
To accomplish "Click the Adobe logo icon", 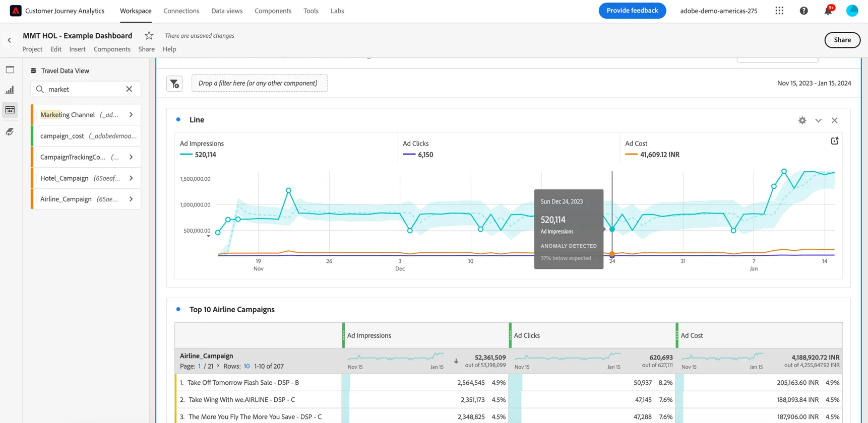I will point(16,11).
